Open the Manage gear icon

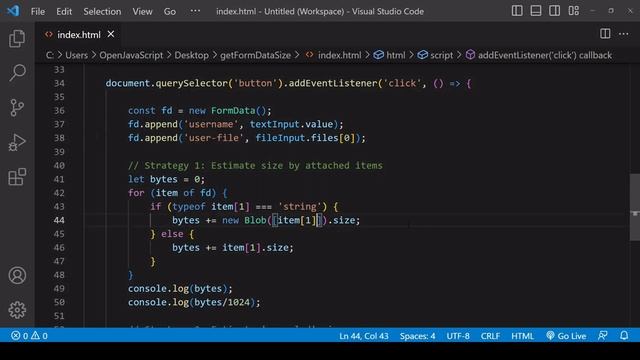pyautogui.click(x=17, y=310)
